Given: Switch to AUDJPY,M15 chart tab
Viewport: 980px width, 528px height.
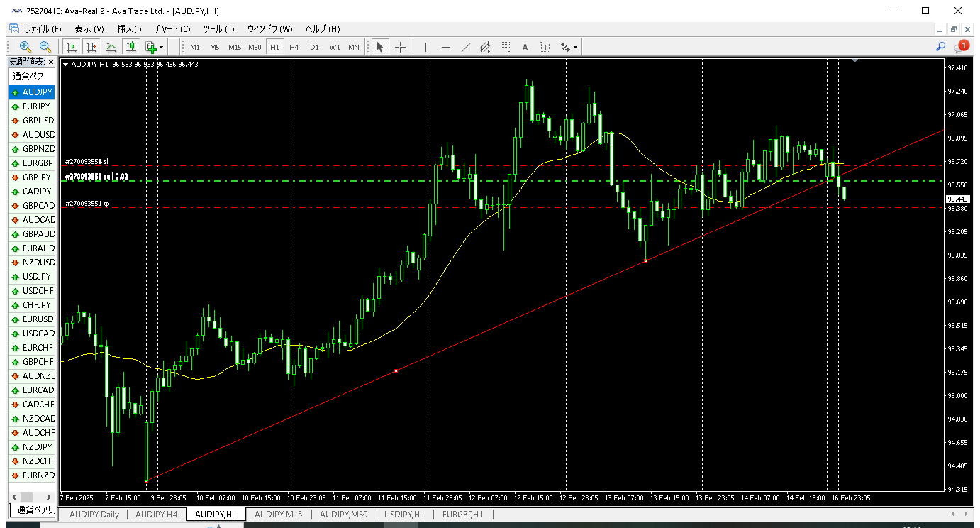Looking at the screenshot, I should 278,515.
